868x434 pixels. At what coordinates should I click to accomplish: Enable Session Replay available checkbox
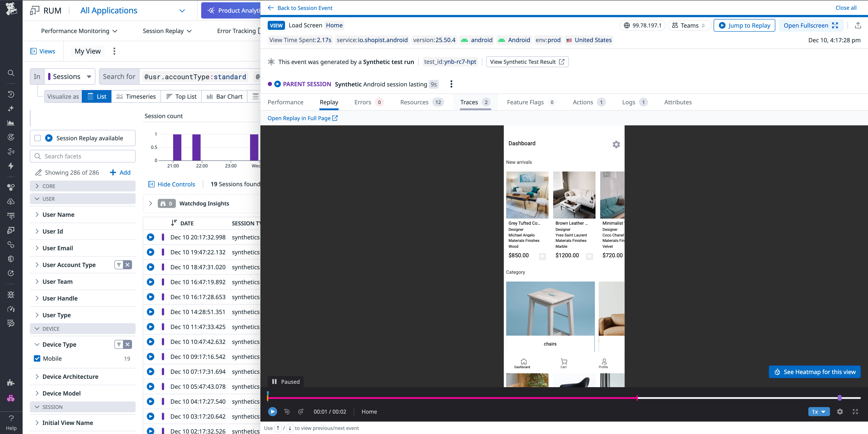pos(38,138)
